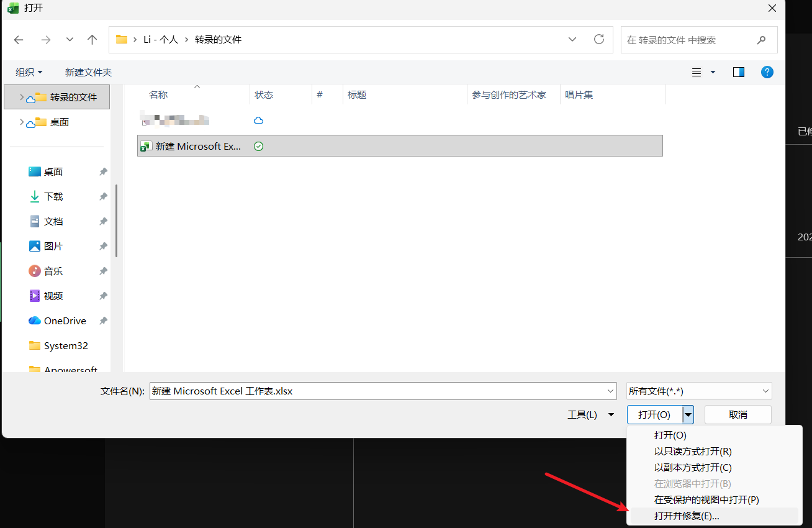Sort by 名称 column header
This screenshot has height=528, width=812.
click(x=158, y=94)
